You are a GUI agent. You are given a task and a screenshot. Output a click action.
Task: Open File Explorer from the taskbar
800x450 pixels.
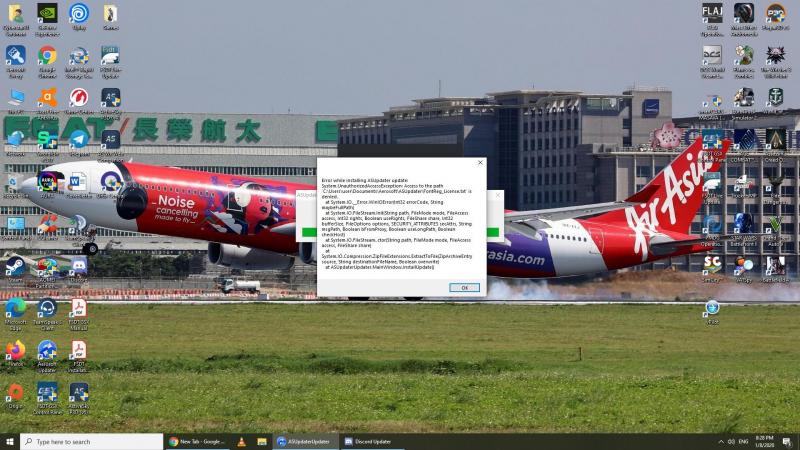click(x=262, y=442)
